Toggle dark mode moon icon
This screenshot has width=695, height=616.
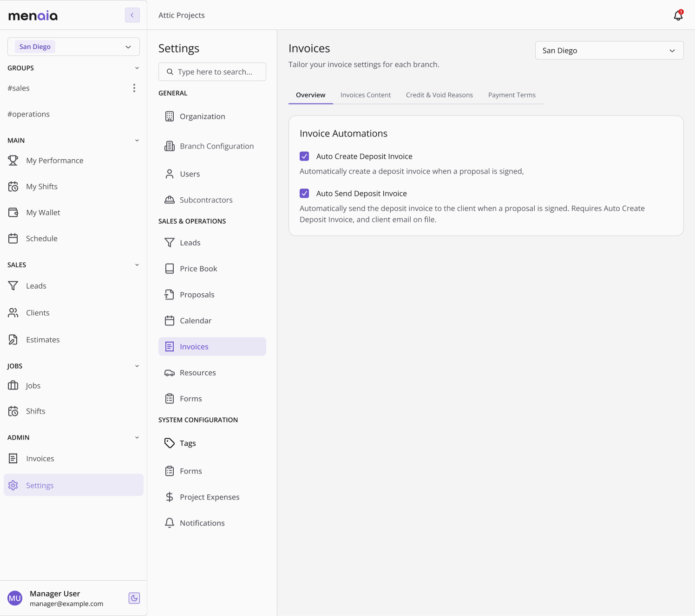coord(134,598)
